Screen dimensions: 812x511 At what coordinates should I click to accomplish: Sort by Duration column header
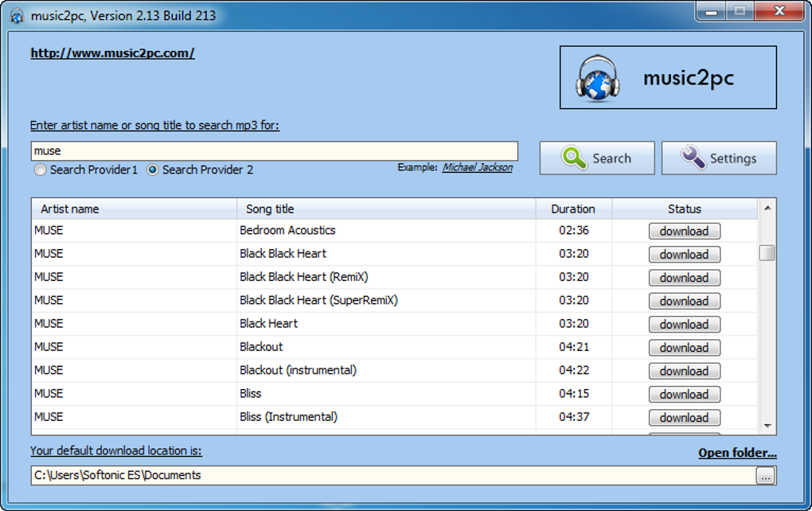[x=574, y=209]
